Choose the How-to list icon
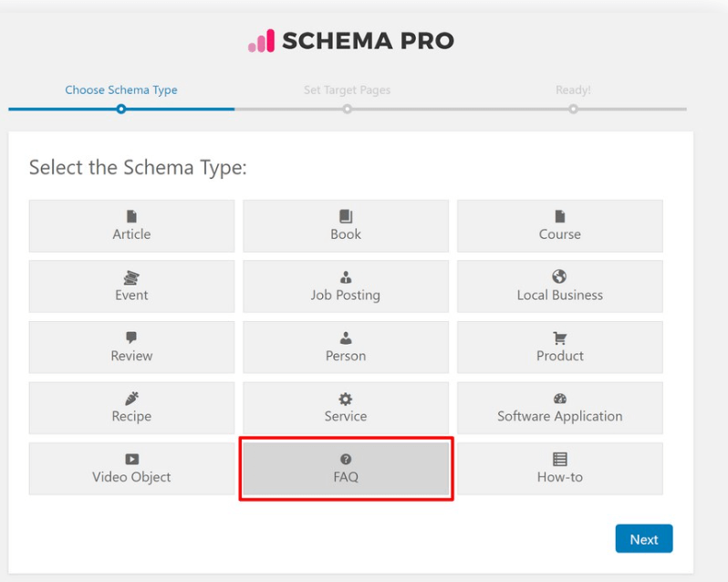The width and height of the screenshot is (728, 582). (x=560, y=459)
